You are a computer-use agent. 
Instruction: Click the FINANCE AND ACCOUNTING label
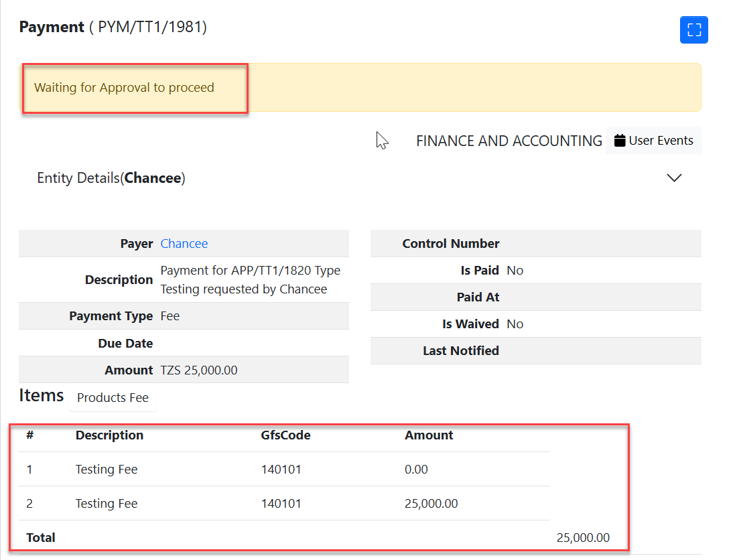tap(509, 141)
